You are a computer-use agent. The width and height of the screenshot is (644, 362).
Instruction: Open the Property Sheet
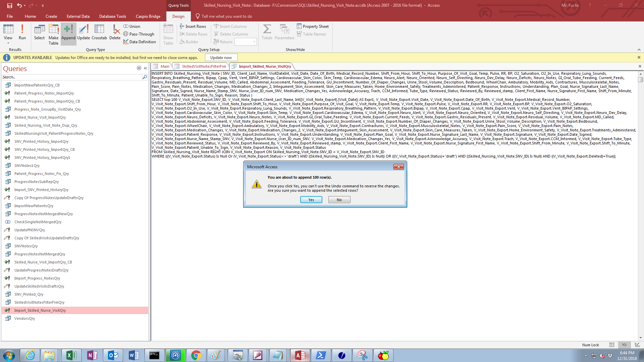tap(313, 26)
